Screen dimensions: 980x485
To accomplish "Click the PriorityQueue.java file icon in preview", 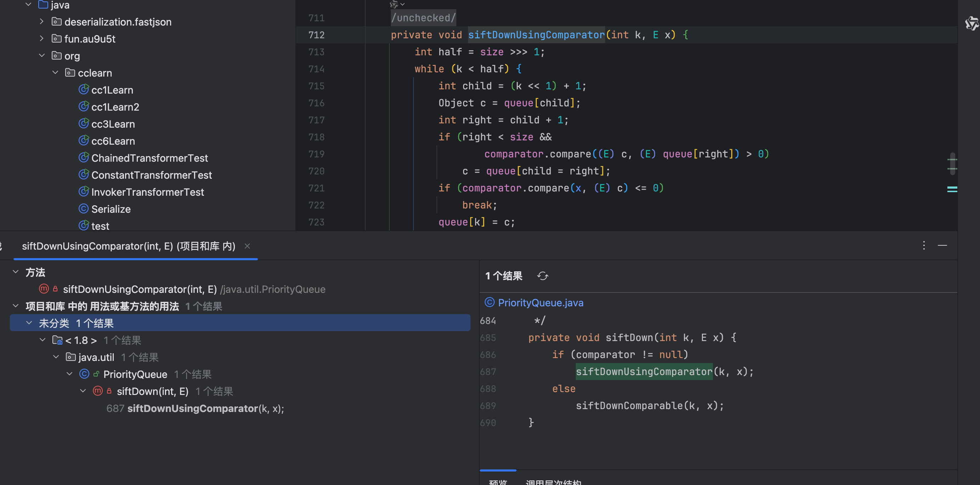I will click(x=489, y=303).
